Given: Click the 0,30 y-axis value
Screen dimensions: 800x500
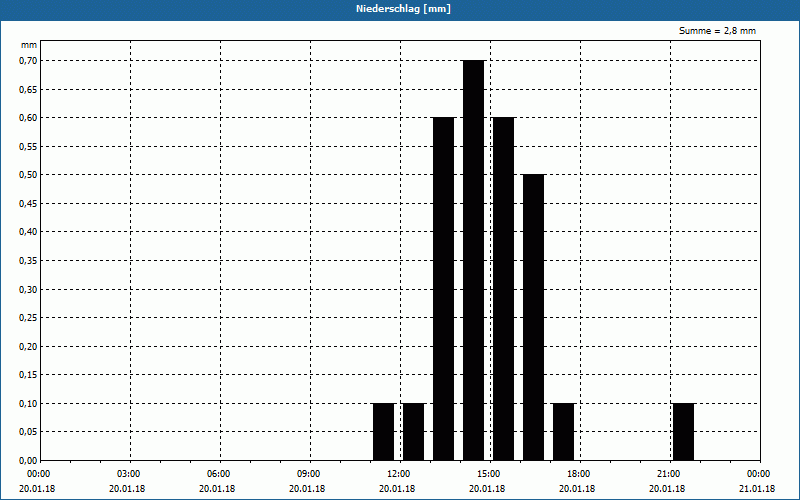Looking at the screenshot, I should point(28,289).
